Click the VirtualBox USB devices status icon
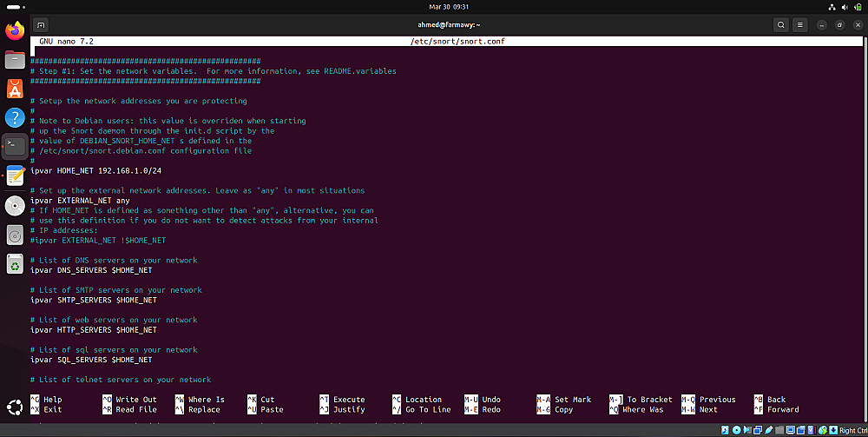Screen dimensions: 868x437 point(769,430)
